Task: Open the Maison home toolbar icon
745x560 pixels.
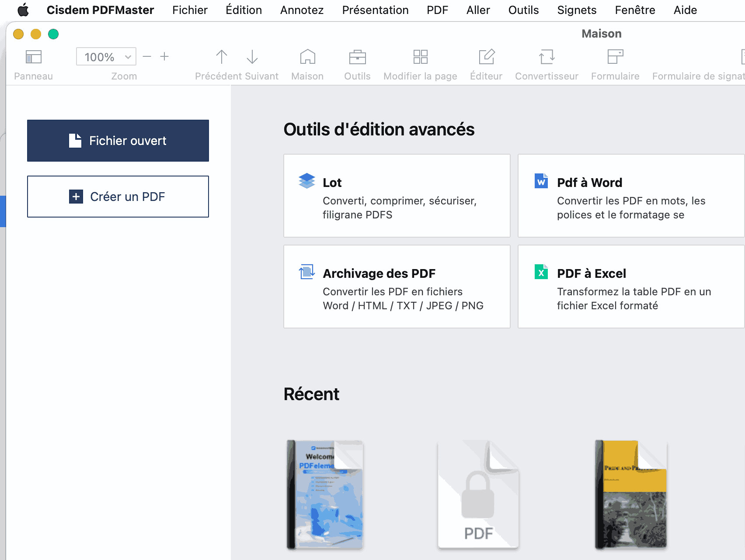Action: click(307, 57)
